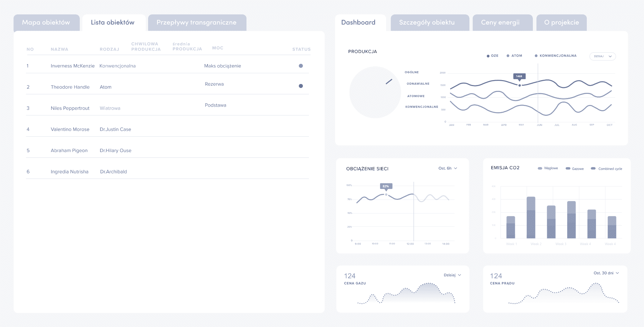Open the Mapa obiektów tab
Image resolution: width=644 pixels, height=327 pixels.
(46, 23)
